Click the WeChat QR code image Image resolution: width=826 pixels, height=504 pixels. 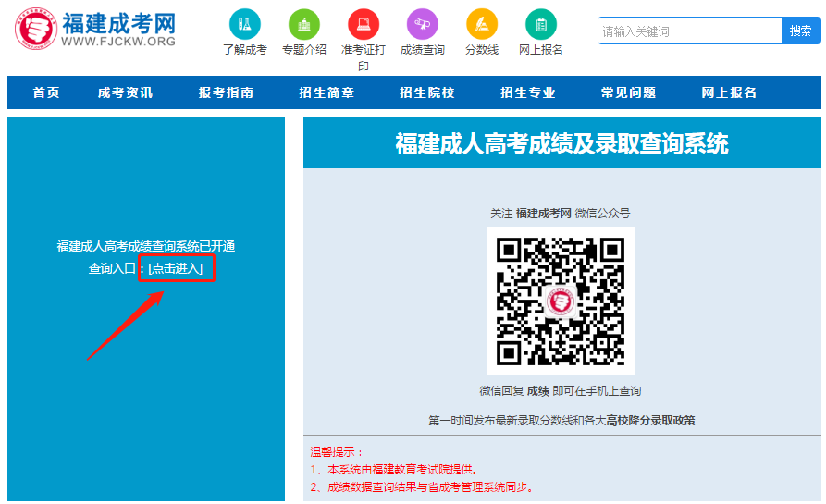pyautogui.click(x=561, y=301)
